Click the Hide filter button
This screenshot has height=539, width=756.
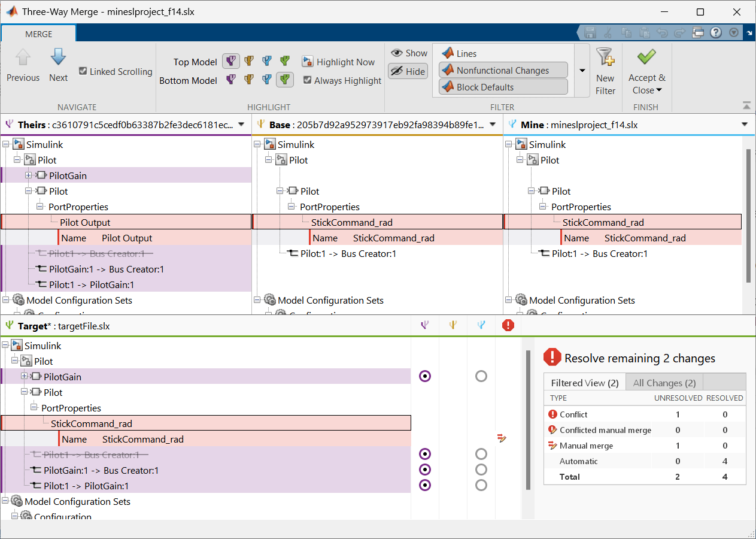pos(408,71)
